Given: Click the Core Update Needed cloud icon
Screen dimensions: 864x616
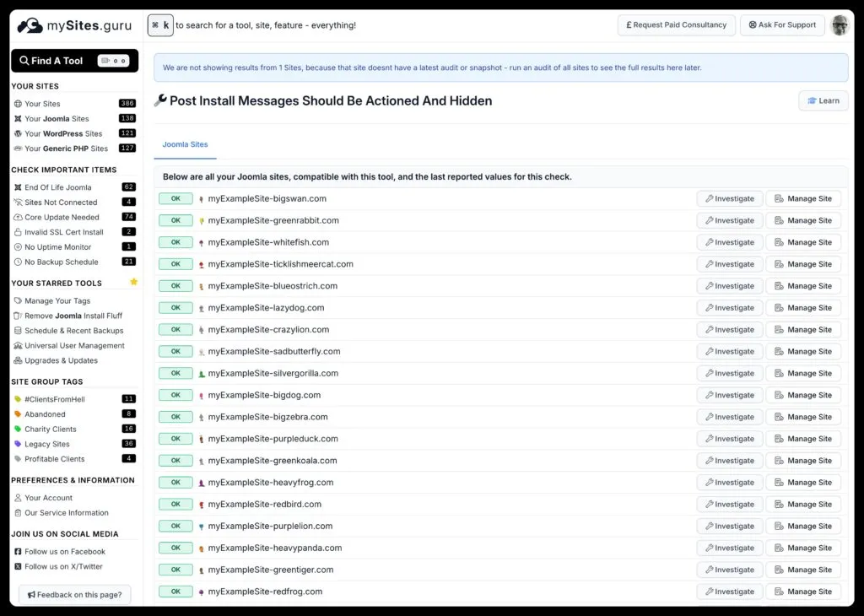Looking at the screenshot, I should [x=16, y=217].
